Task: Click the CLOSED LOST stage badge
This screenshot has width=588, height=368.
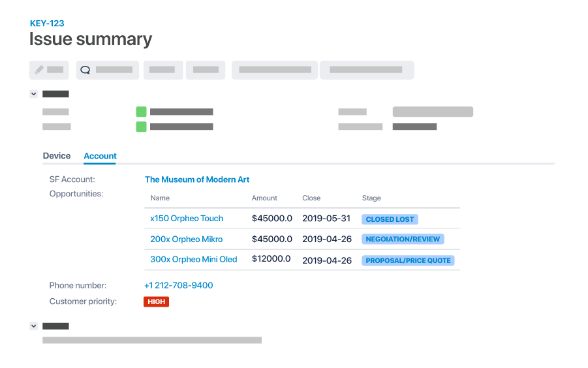Action: click(x=390, y=219)
